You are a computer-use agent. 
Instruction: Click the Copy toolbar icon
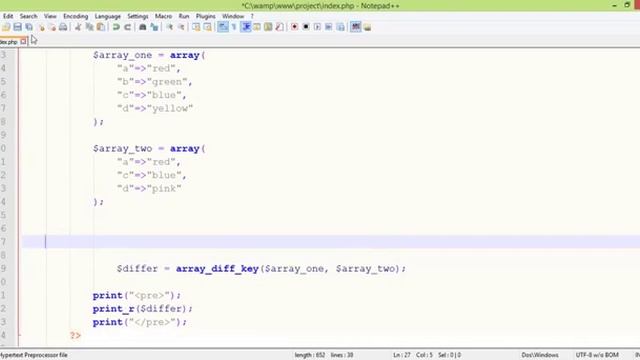pyautogui.click(x=89, y=27)
